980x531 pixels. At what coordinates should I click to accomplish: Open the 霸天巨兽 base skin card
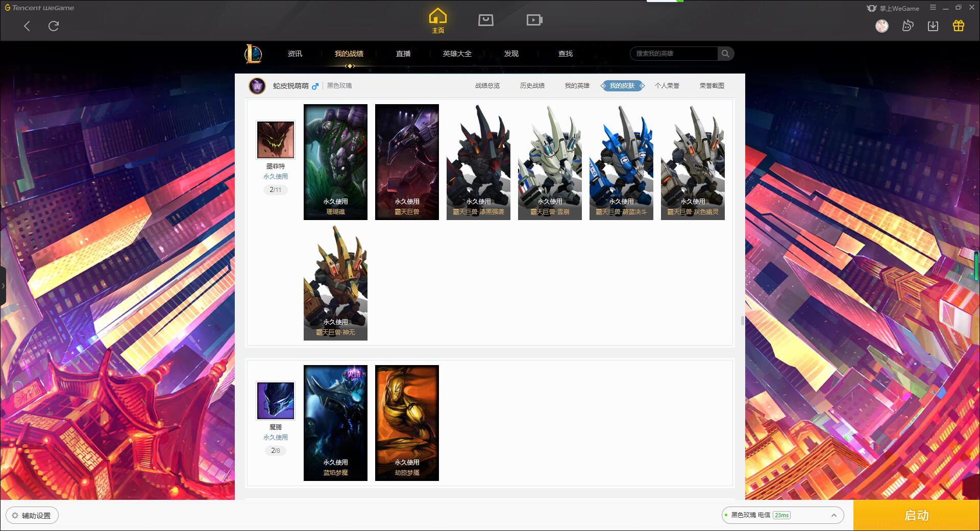(x=407, y=162)
